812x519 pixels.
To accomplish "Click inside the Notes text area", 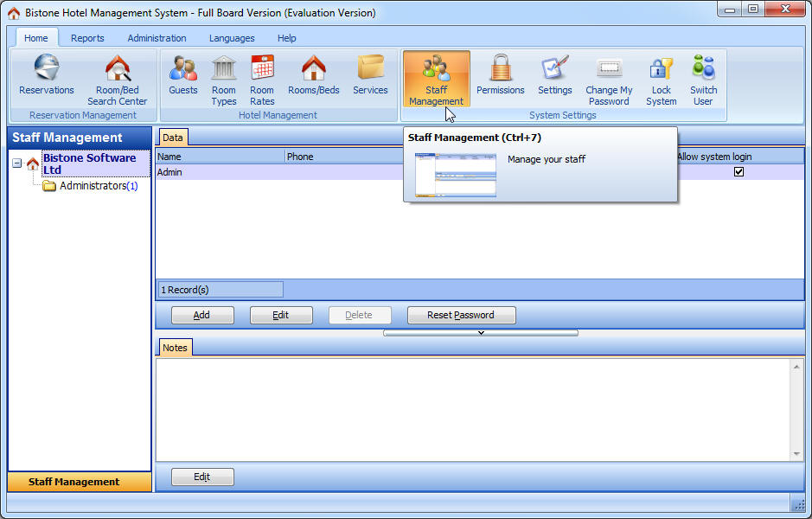I will click(473, 410).
